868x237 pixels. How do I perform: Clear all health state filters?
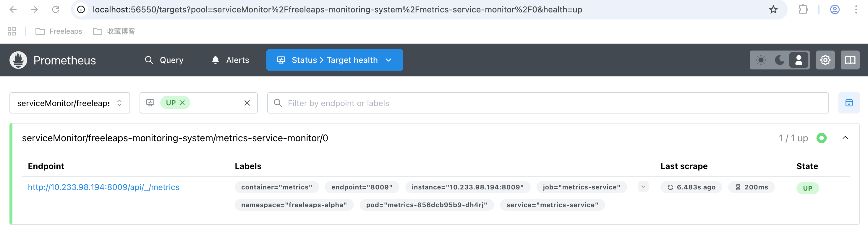pyautogui.click(x=247, y=103)
